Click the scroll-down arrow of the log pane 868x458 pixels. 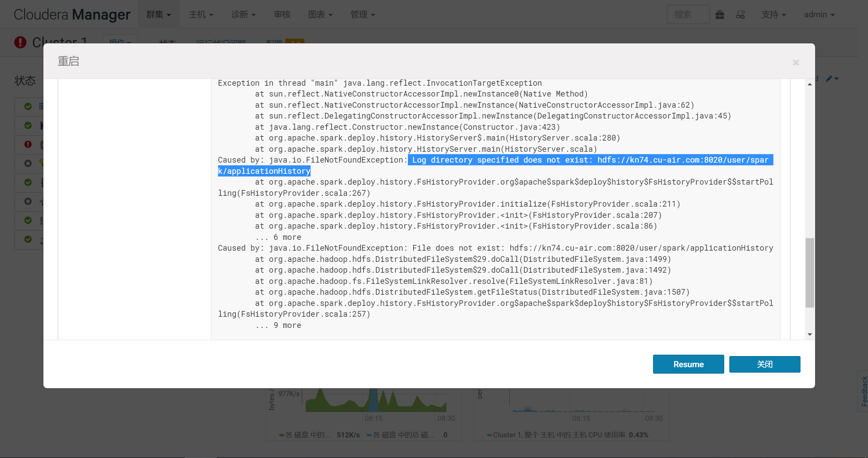[810, 334]
